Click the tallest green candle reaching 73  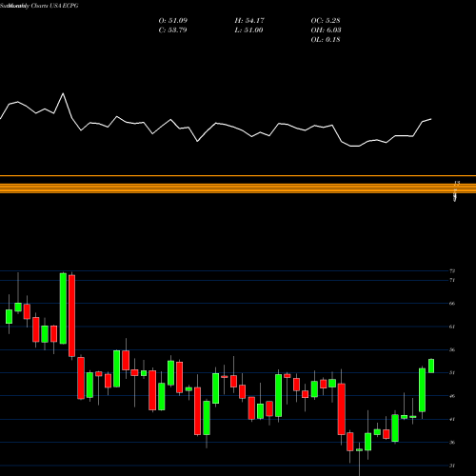[x=63, y=308]
